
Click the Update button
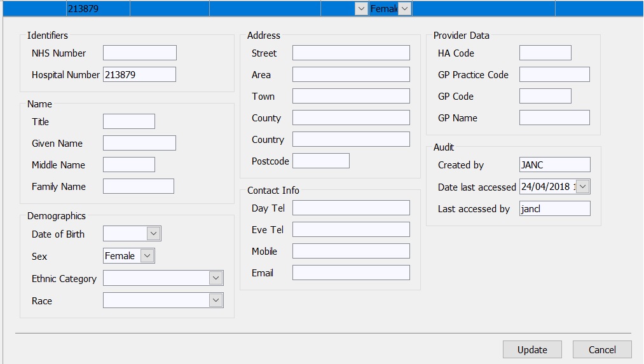(532, 349)
